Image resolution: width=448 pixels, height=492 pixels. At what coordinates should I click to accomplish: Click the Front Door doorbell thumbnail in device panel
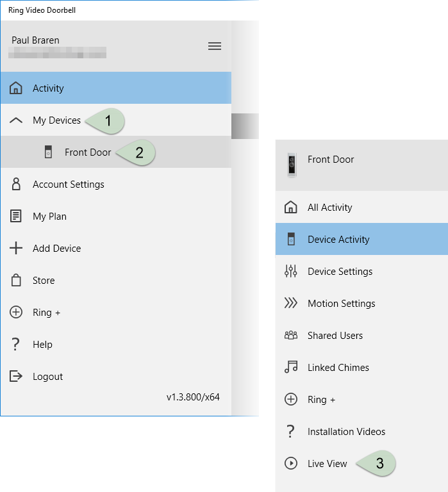(292, 165)
